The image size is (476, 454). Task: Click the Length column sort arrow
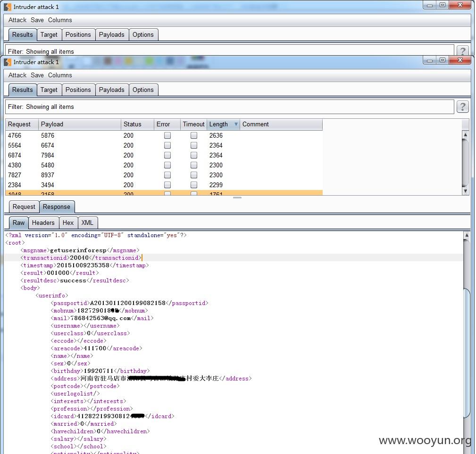tap(236, 124)
